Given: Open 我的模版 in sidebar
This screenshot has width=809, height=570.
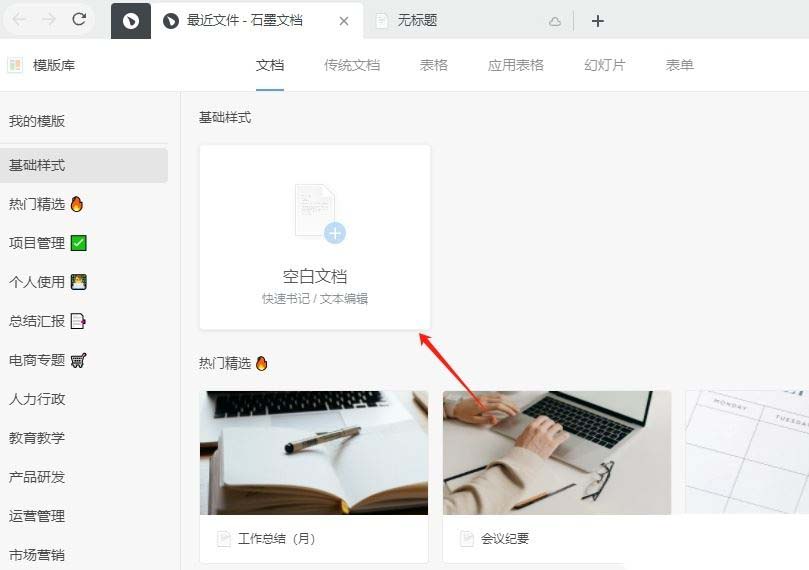Looking at the screenshot, I should pyautogui.click(x=37, y=121).
